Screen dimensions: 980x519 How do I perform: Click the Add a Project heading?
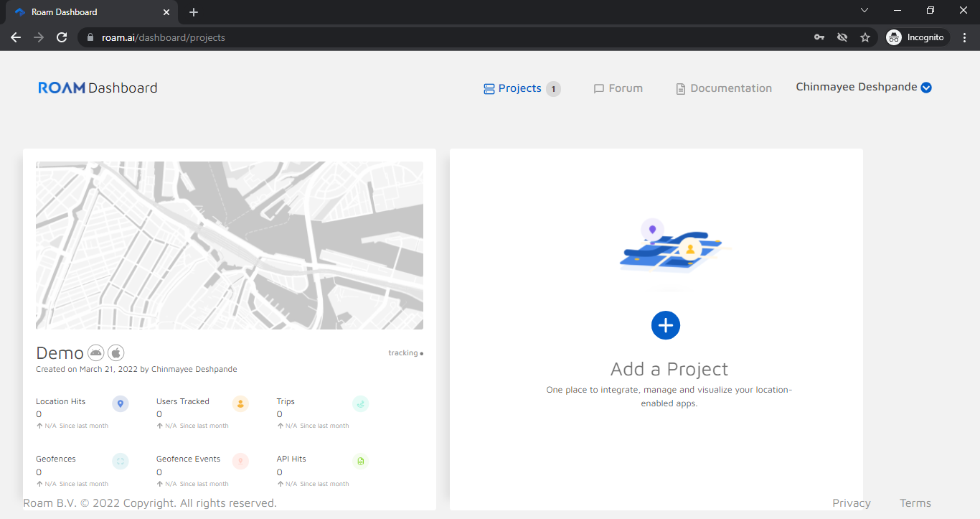coord(669,369)
